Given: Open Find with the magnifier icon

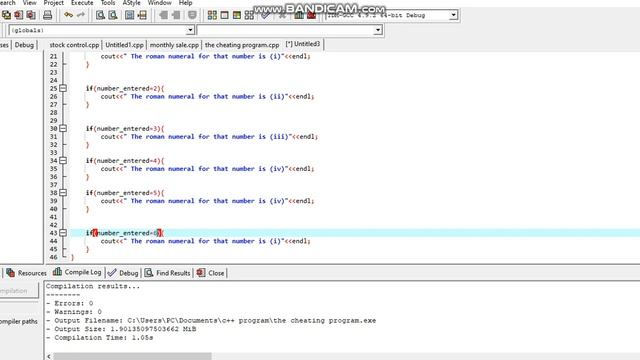Looking at the screenshot, I should tap(100, 15).
